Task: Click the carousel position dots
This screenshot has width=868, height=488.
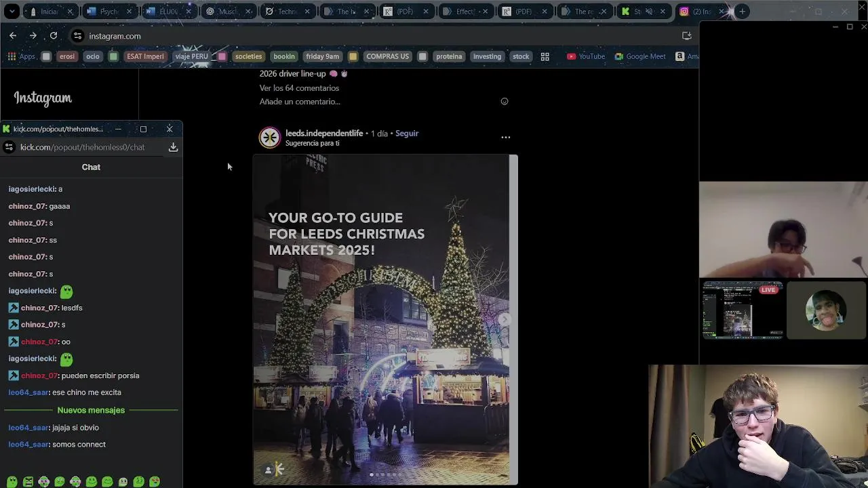Action: [x=383, y=474]
